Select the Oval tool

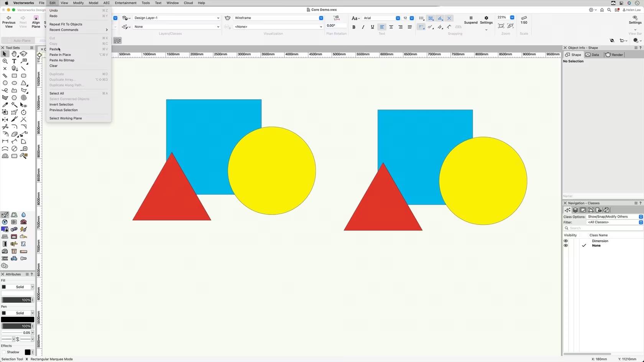pos(14,83)
